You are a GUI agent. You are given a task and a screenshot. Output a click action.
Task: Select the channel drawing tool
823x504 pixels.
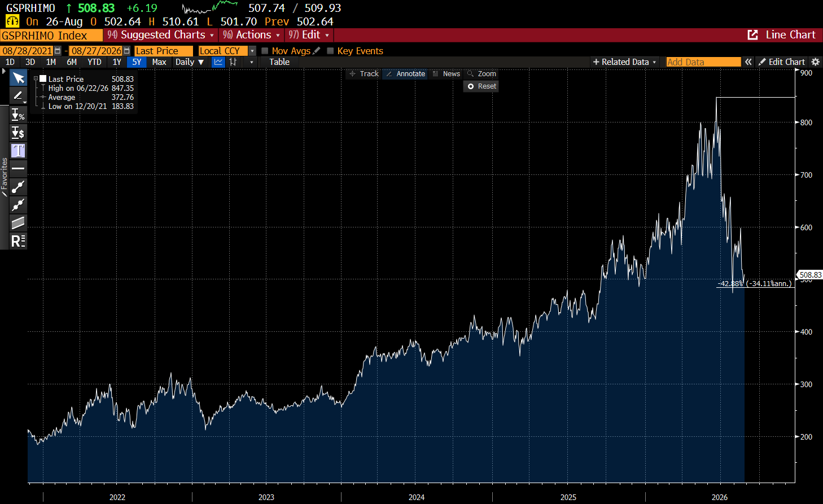(18, 223)
